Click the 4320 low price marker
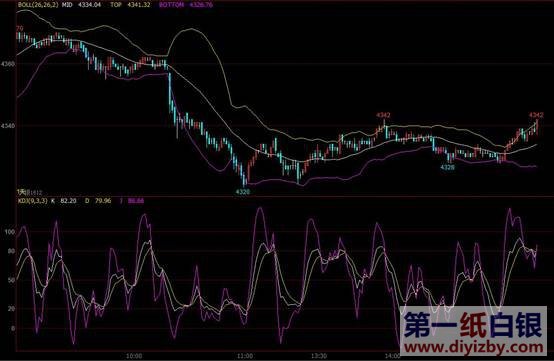The height and width of the screenshot is (361, 554). coord(243,192)
